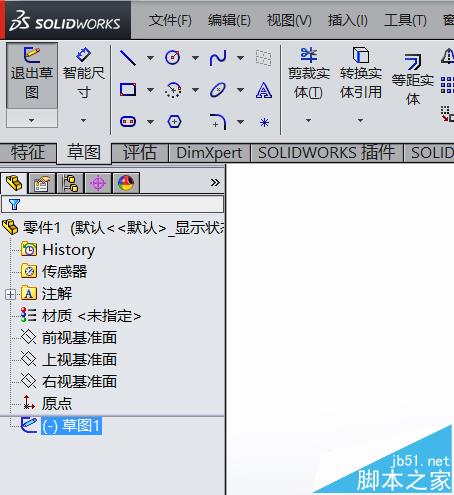
Task: Switch to the 特征 (Features) tab
Action: coord(28,153)
